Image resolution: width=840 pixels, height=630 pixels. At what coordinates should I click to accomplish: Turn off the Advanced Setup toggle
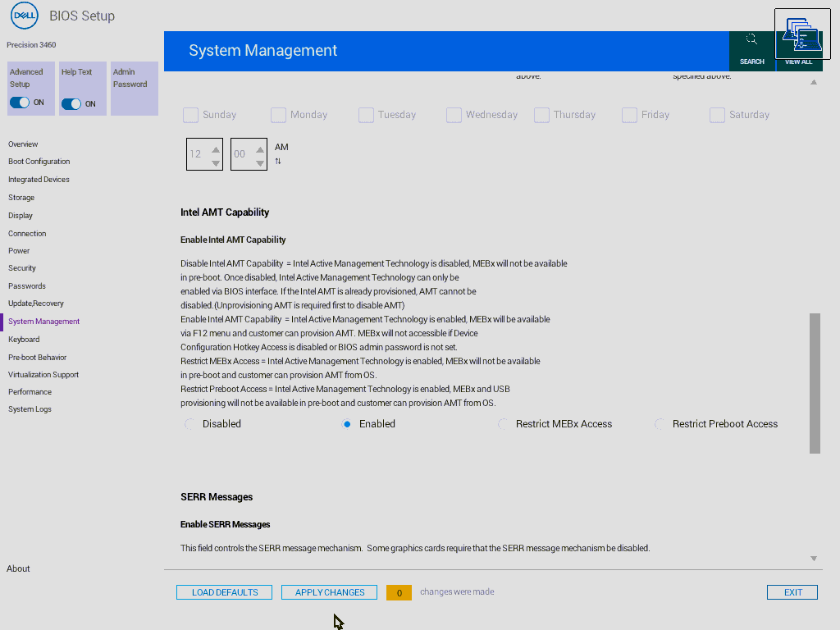point(18,103)
